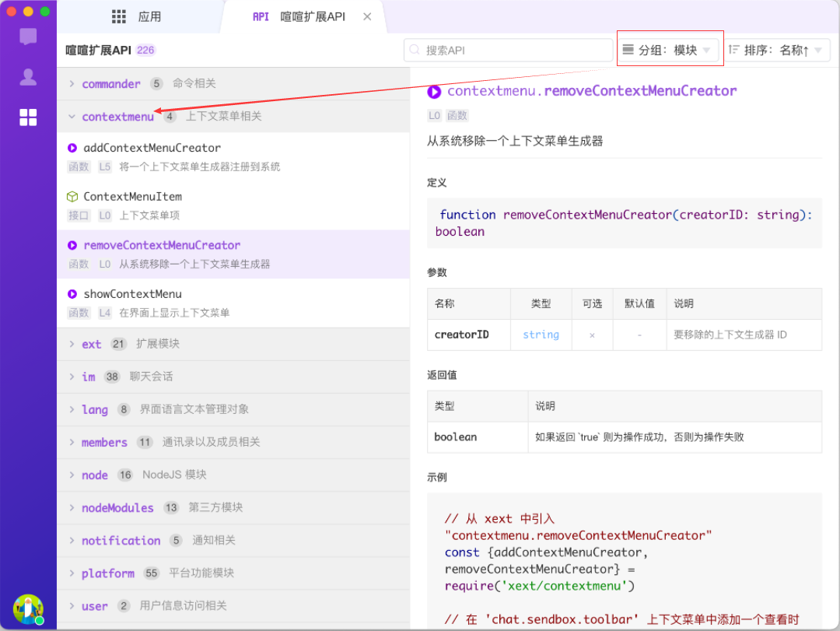Expand the notification module group
This screenshot has width=840, height=631.
121,541
